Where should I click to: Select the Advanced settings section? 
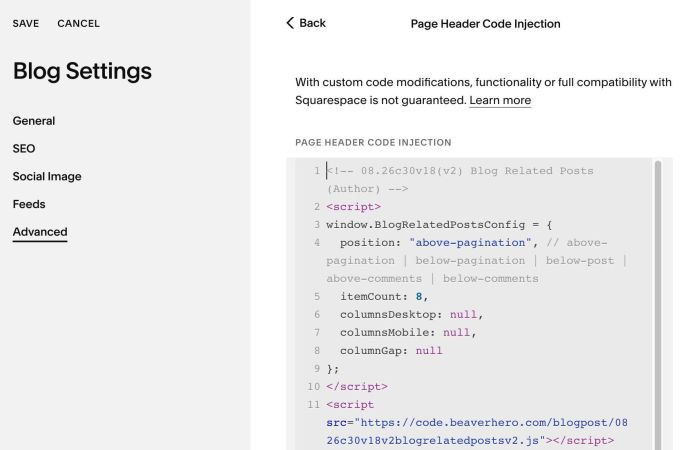click(40, 232)
